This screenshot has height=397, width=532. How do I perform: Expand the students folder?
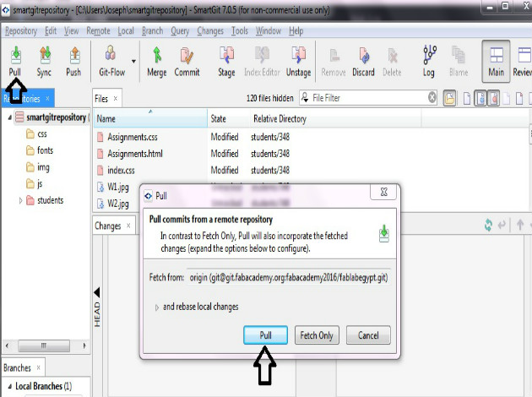coord(21,200)
